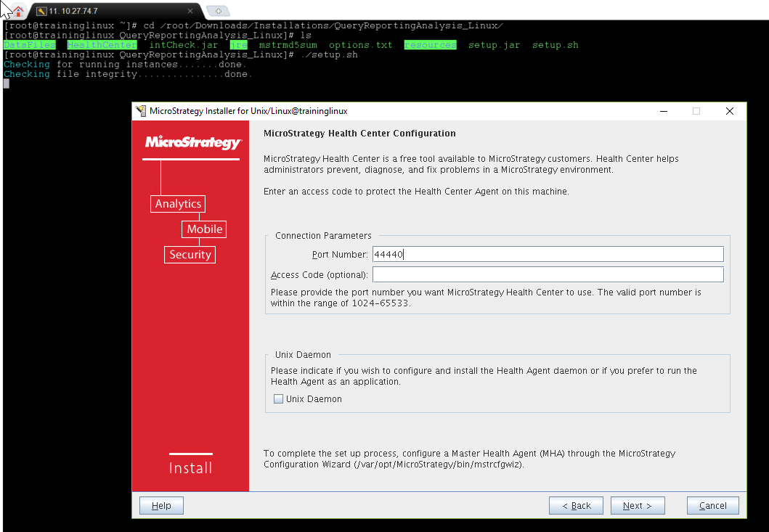Maximize the installer window

pos(696,111)
